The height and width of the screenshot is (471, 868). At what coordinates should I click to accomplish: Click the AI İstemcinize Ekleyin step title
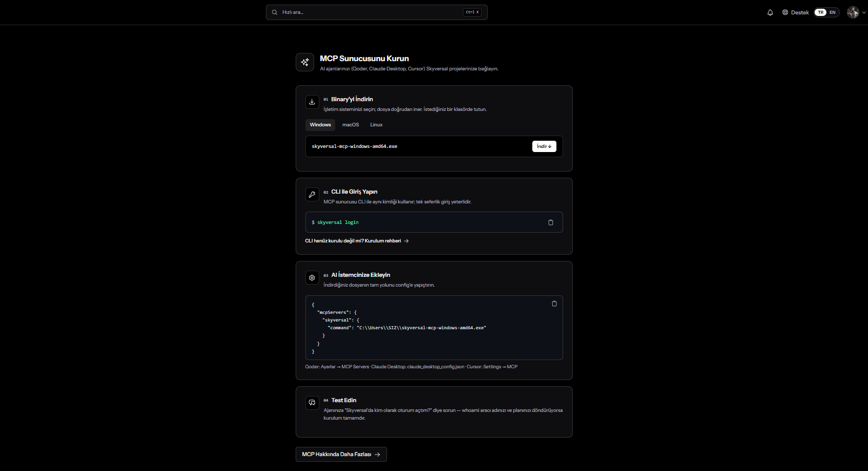(361, 275)
